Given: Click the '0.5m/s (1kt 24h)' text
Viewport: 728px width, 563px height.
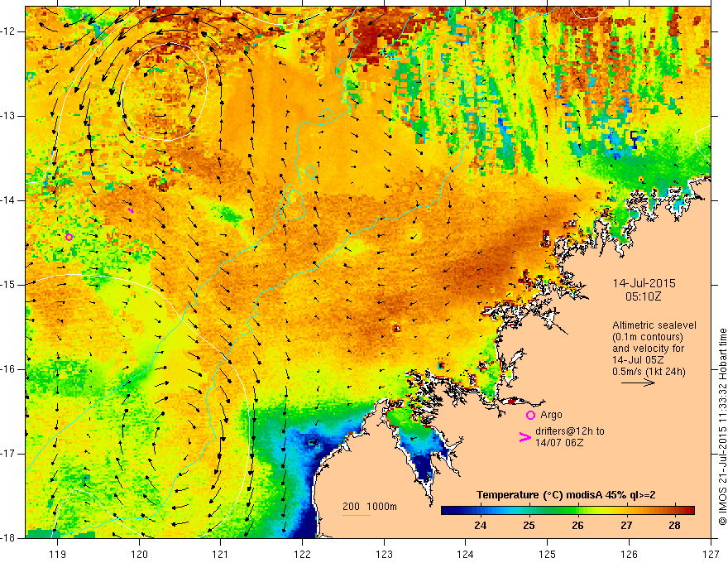Looking at the screenshot, I should (x=649, y=372).
